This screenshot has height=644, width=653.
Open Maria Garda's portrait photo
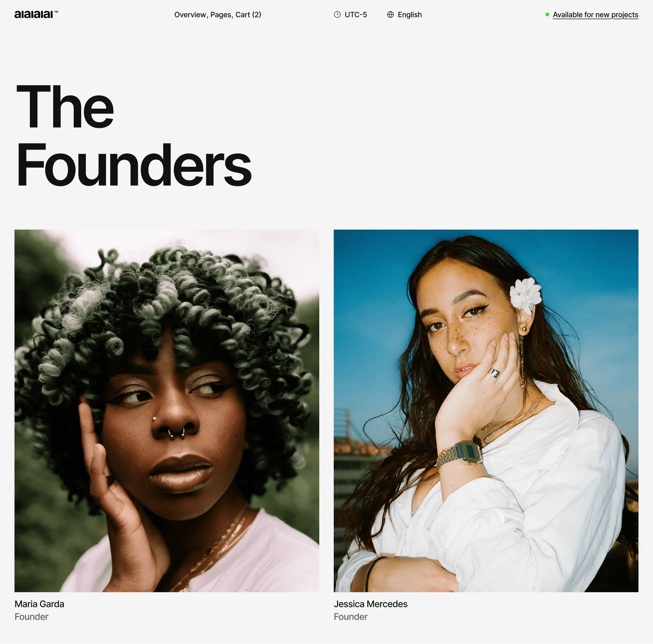(167, 411)
